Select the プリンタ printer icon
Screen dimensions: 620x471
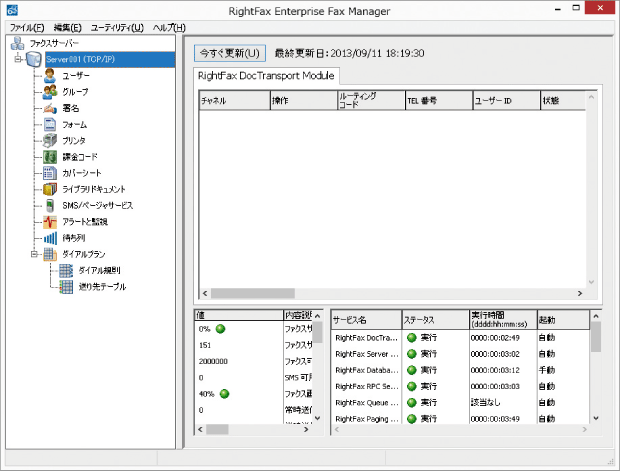pyautogui.click(x=50, y=140)
